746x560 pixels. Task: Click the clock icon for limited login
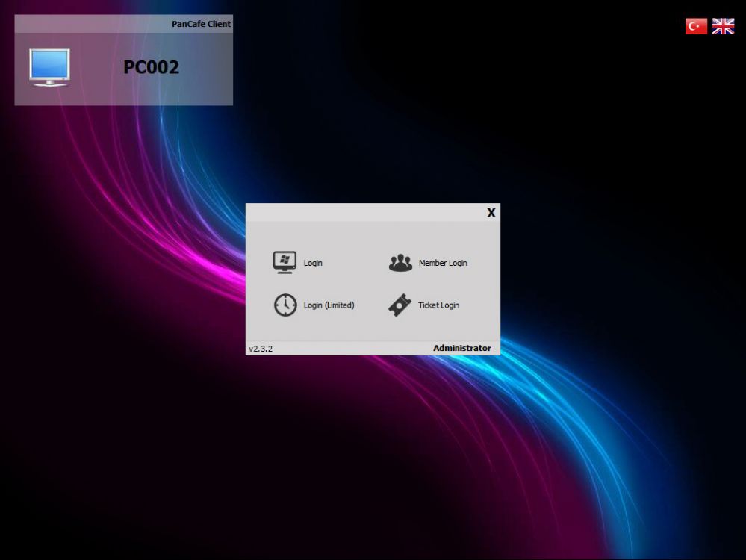[285, 305]
